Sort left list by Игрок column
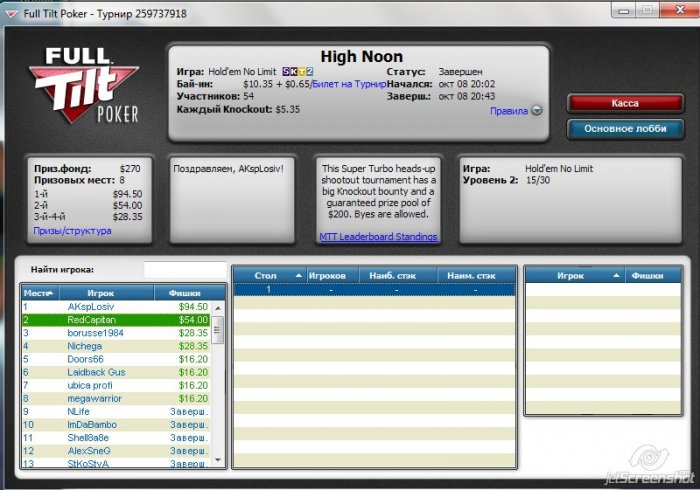This screenshot has width=700, height=490. click(106, 293)
